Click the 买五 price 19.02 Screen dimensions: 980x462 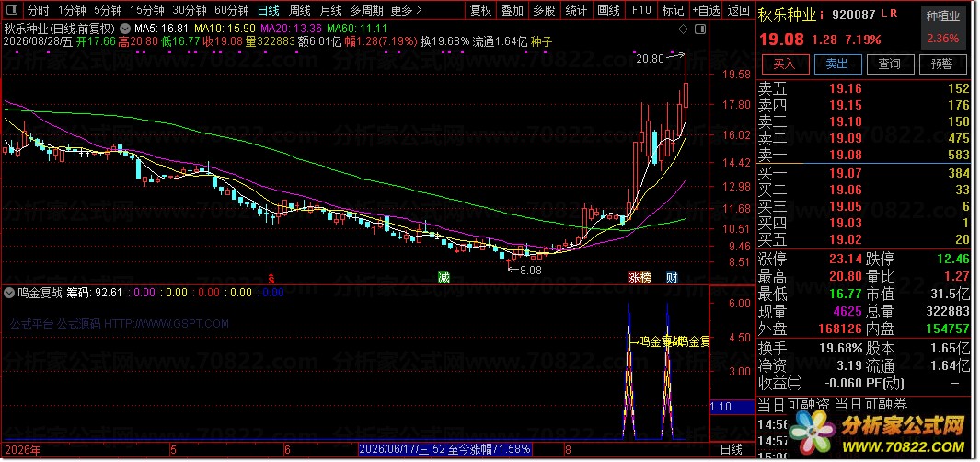click(846, 239)
